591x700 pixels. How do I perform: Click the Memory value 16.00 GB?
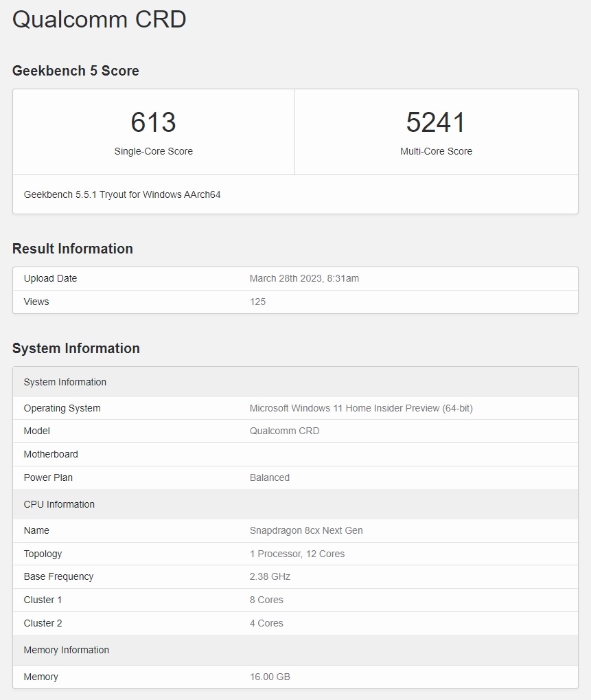tap(270, 677)
